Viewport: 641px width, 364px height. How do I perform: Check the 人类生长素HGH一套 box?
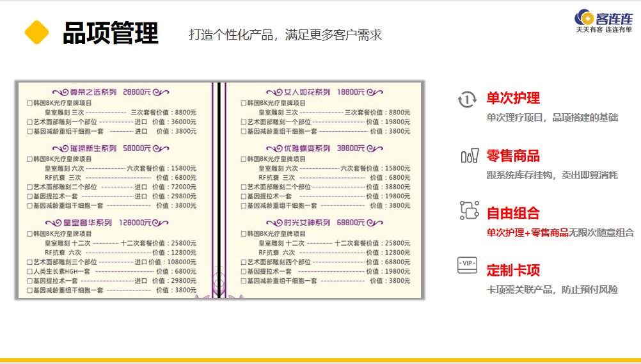coord(29,272)
